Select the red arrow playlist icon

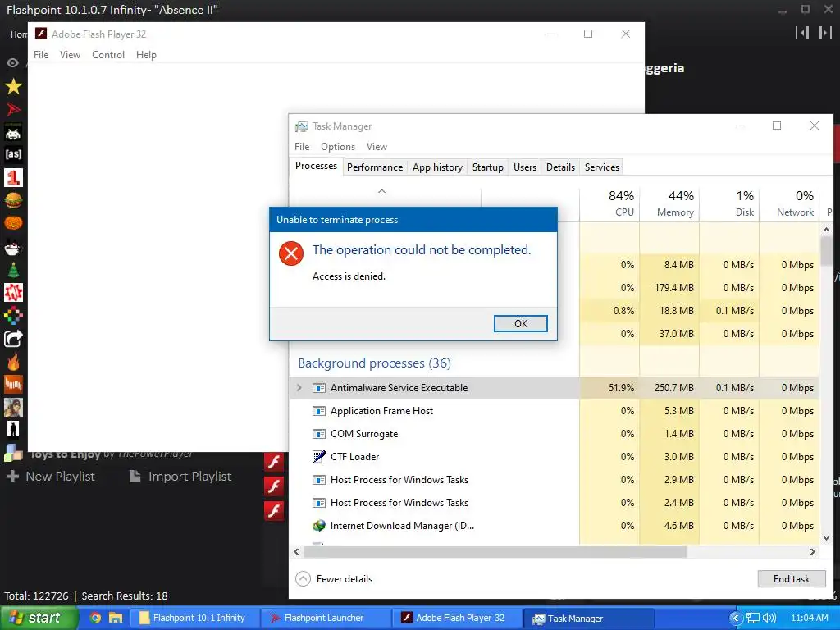pyautogui.click(x=13, y=109)
